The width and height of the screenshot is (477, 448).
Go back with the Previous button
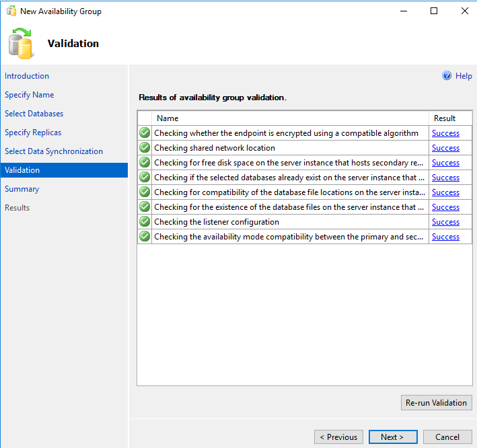coord(338,437)
